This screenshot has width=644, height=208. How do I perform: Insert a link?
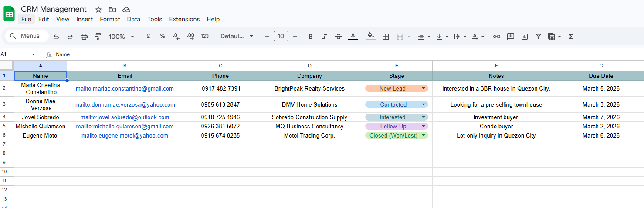tap(497, 37)
